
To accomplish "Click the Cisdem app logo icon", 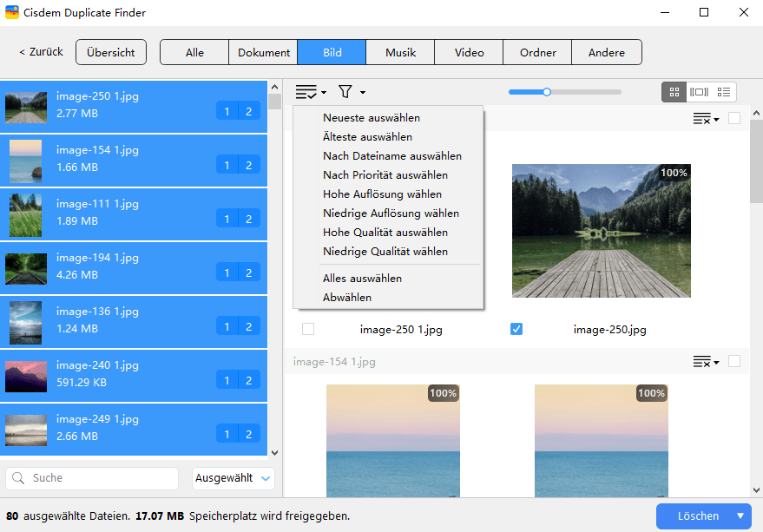I will [12, 13].
